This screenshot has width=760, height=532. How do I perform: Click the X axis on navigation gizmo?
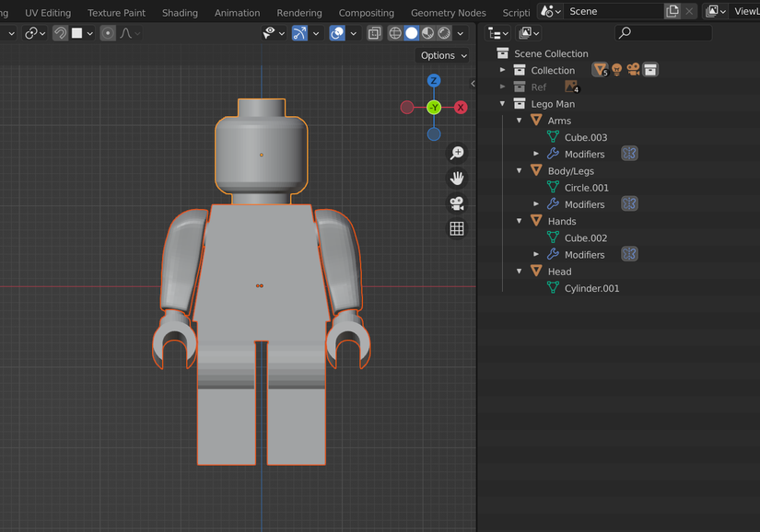click(x=461, y=107)
